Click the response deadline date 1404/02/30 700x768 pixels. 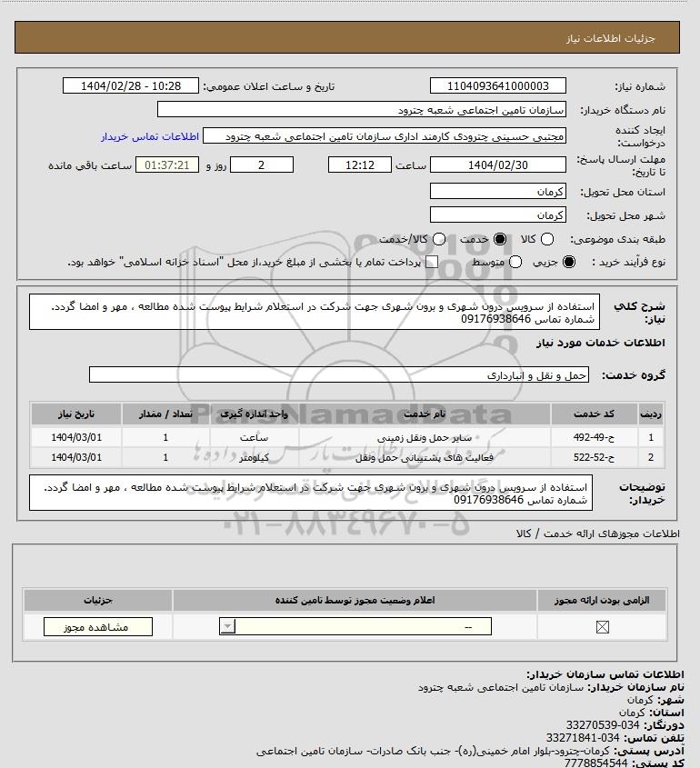(497, 165)
